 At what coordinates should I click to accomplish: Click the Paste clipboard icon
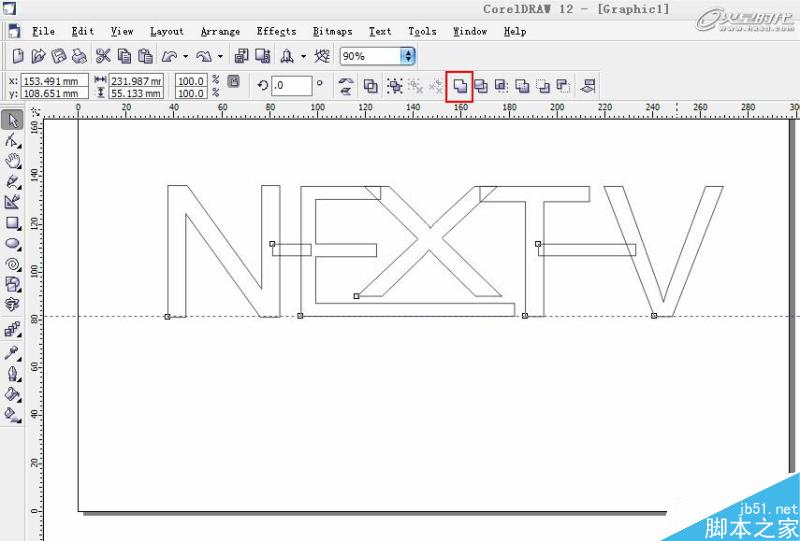pos(145,56)
